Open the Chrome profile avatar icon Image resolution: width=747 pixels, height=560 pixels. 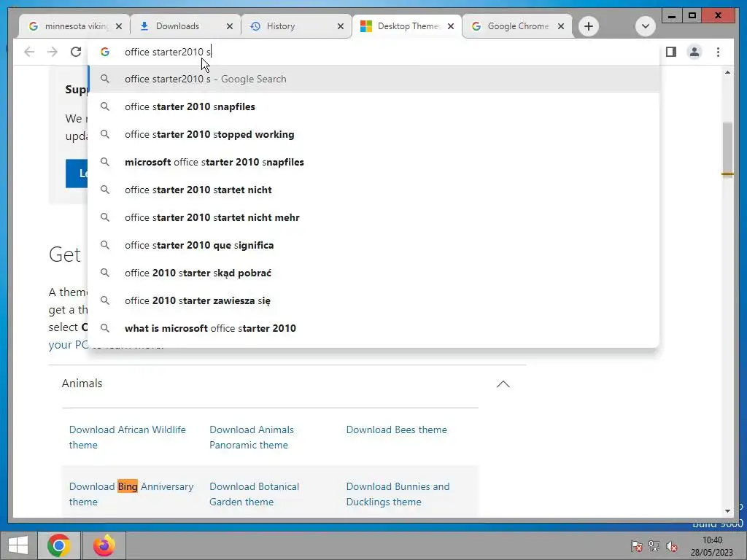(694, 52)
